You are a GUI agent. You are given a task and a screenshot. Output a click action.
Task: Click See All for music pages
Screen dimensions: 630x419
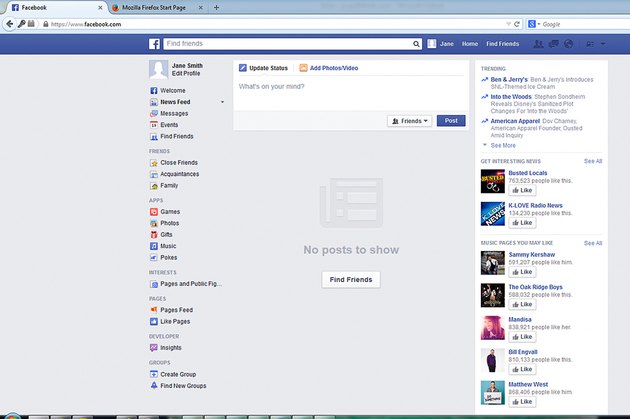(x=593, y=243)
